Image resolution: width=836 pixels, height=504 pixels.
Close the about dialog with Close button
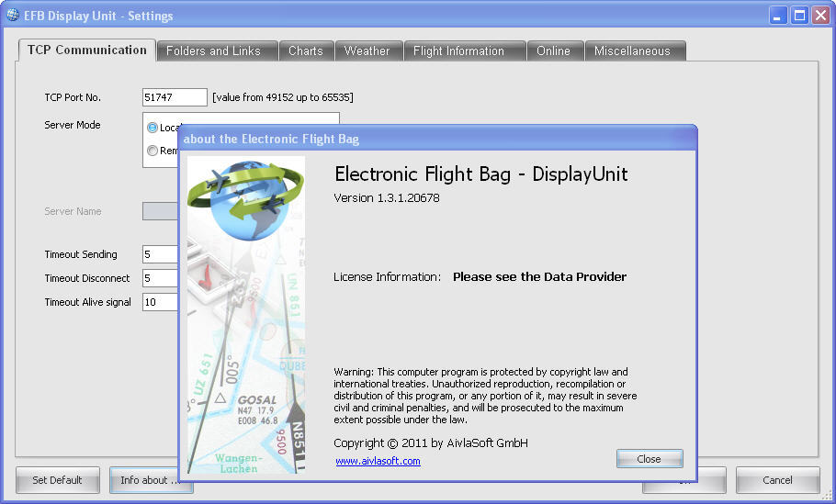tap(650, 459)
